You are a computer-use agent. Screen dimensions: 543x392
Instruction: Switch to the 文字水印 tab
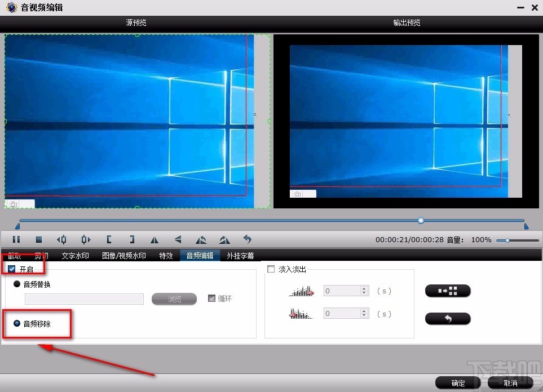point(76,255)
